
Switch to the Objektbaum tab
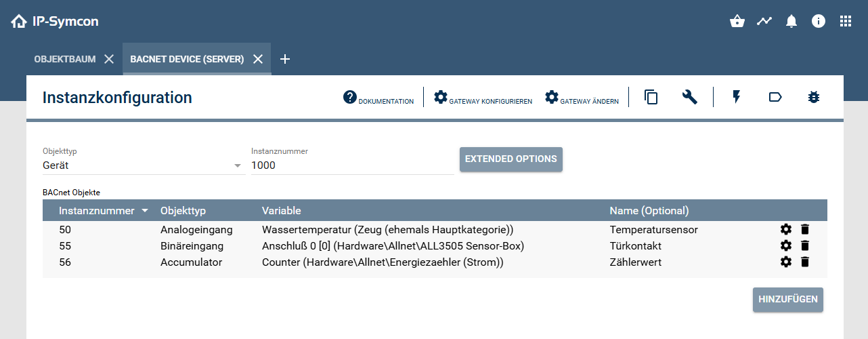[x=65, y=59]
